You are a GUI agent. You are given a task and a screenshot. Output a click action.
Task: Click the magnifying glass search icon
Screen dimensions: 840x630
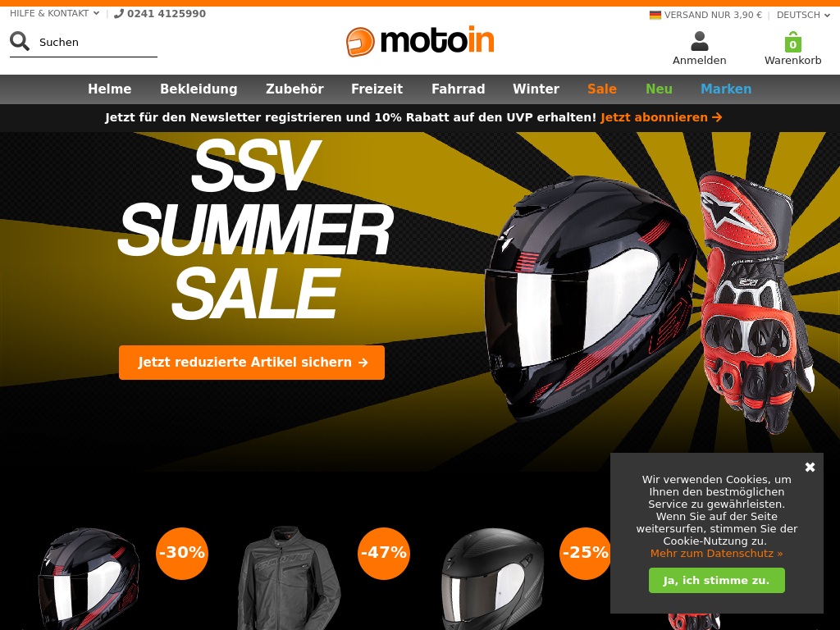(x=20, y=41)
